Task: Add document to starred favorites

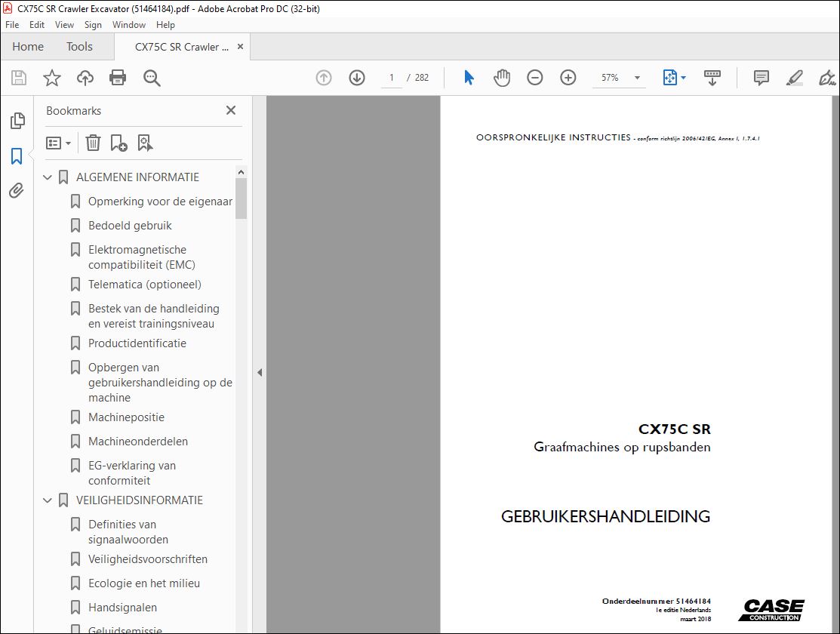Action: tap(52, 78)
